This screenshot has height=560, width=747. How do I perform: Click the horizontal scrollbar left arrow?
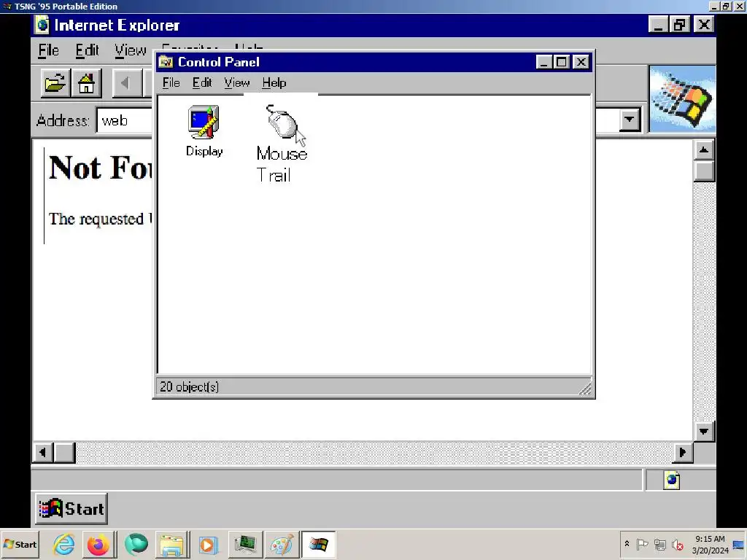(x=43, y=452)
